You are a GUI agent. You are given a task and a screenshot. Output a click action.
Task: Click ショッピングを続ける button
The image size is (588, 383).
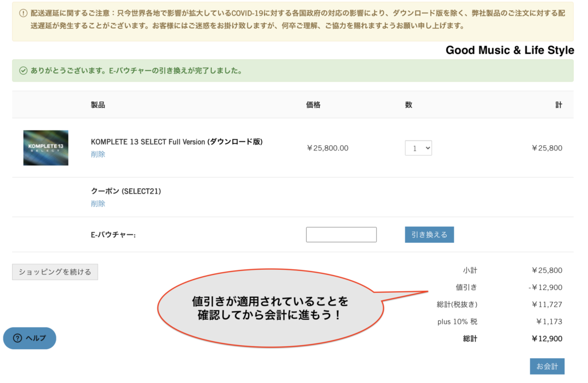point(55,272)
